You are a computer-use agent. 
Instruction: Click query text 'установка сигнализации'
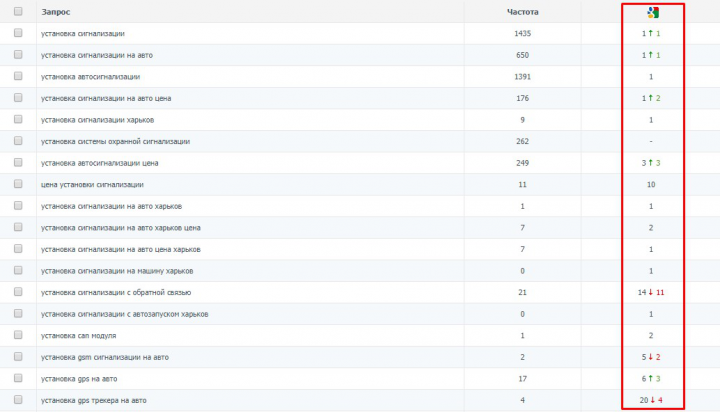coord(83,34)
